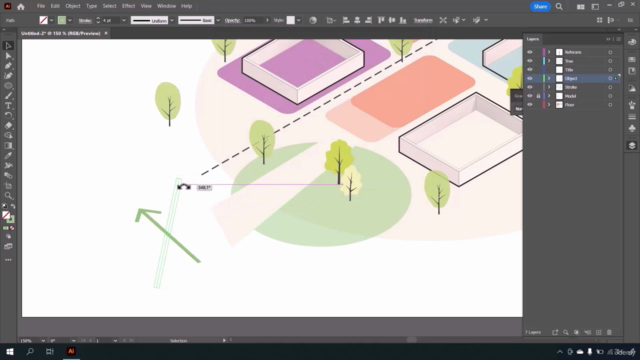Viewport: 640px width, 360px height.
Task: Select the Ellipse tool
Action: click(x=8, y=86)
